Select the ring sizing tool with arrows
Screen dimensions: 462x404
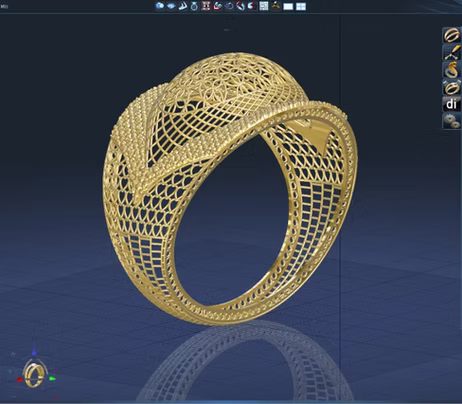coord(452,87)
